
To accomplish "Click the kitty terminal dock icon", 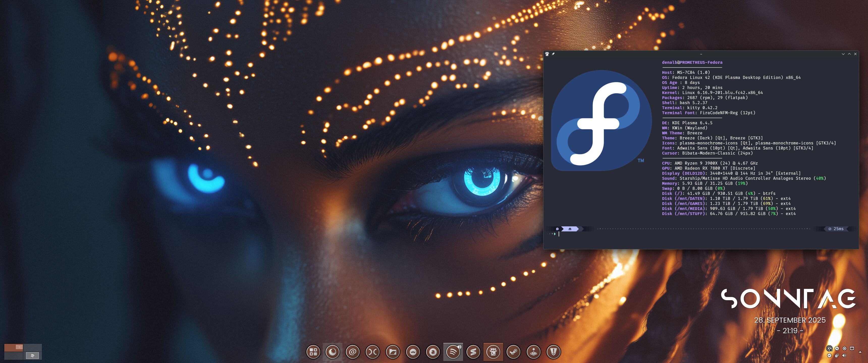I will click(493, 352).
